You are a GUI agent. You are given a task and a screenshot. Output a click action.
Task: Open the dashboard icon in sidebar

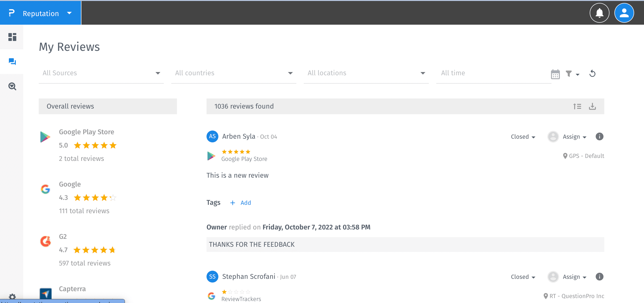(x=12, y=37)
